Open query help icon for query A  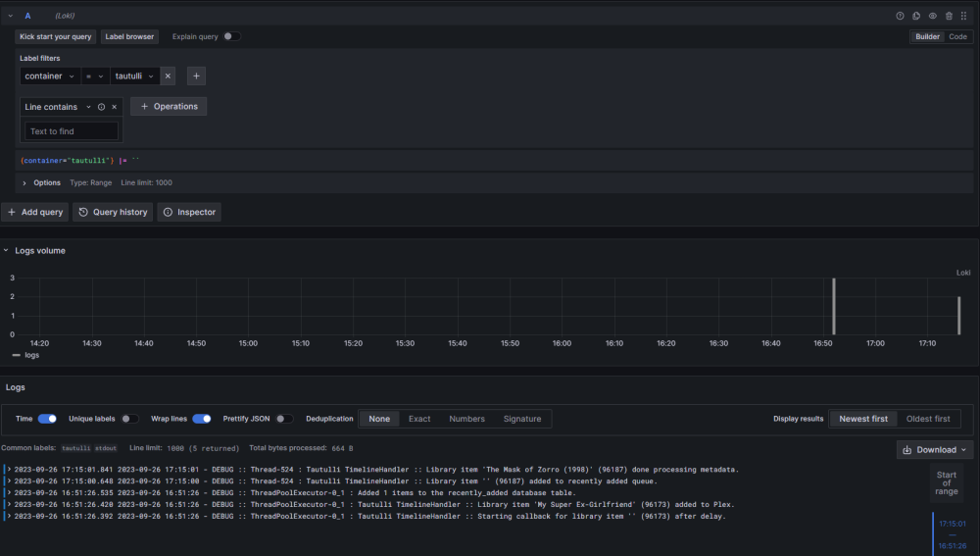click(x=900, y=16)
